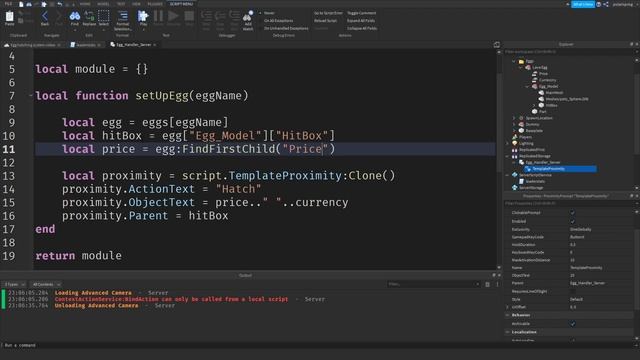The image size is (640, 360).
Task: Click the Step Into debugger icon
Action: (207, 17)
